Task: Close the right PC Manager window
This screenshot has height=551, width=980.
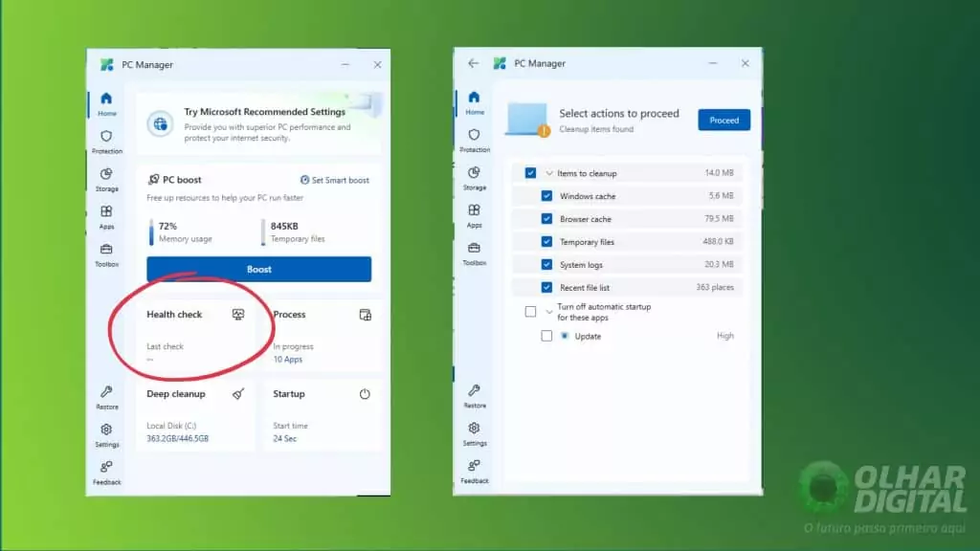Action: click(745, 63)
